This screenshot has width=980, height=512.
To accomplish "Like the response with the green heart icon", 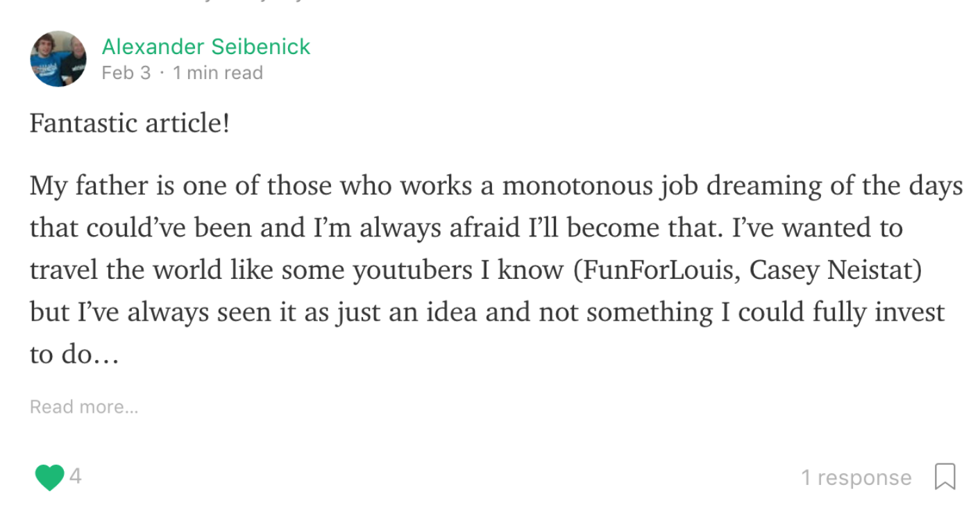I will pyautogui.click(x=49, y=477).
